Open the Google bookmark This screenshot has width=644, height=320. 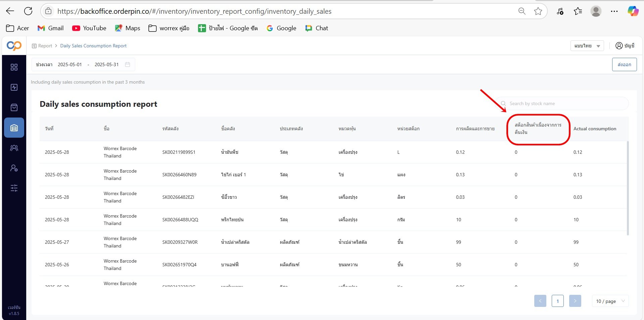click(x=281, y=28)
